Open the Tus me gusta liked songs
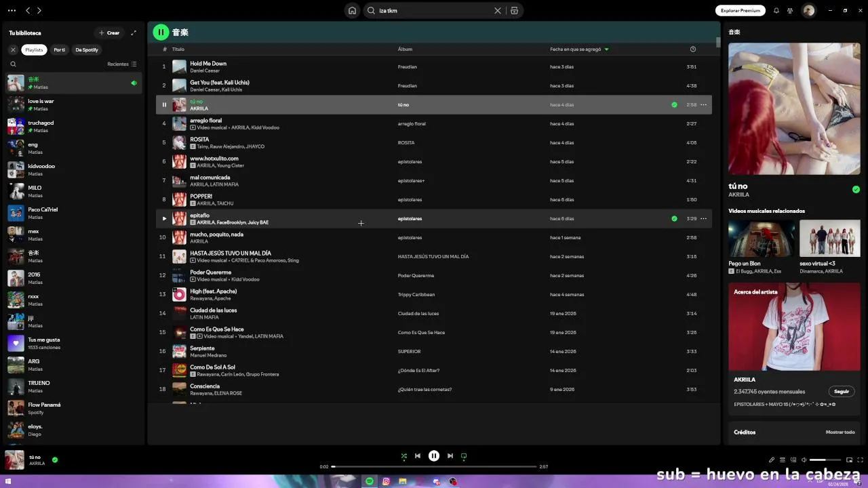Screen dimensions: 868x488 coord(73,343)
